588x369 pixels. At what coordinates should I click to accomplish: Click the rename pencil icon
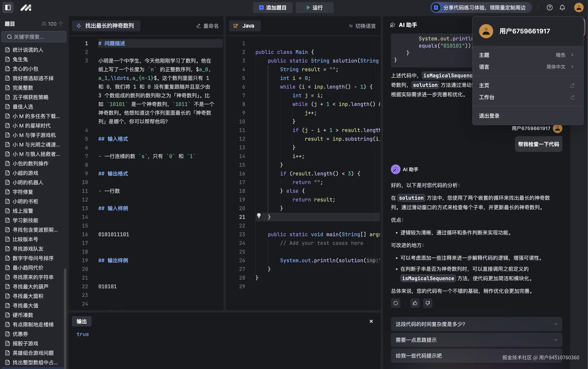coord(198,26)
